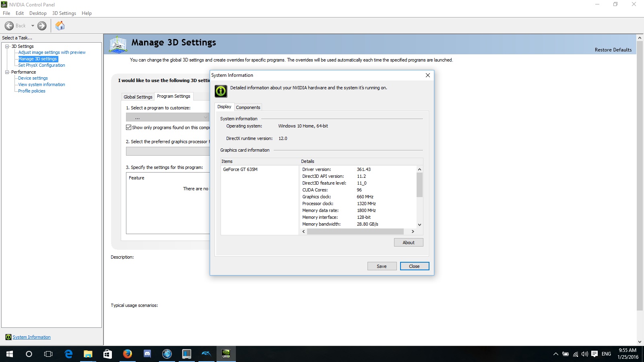Switch to the Global Settings tab

point(138,97)
